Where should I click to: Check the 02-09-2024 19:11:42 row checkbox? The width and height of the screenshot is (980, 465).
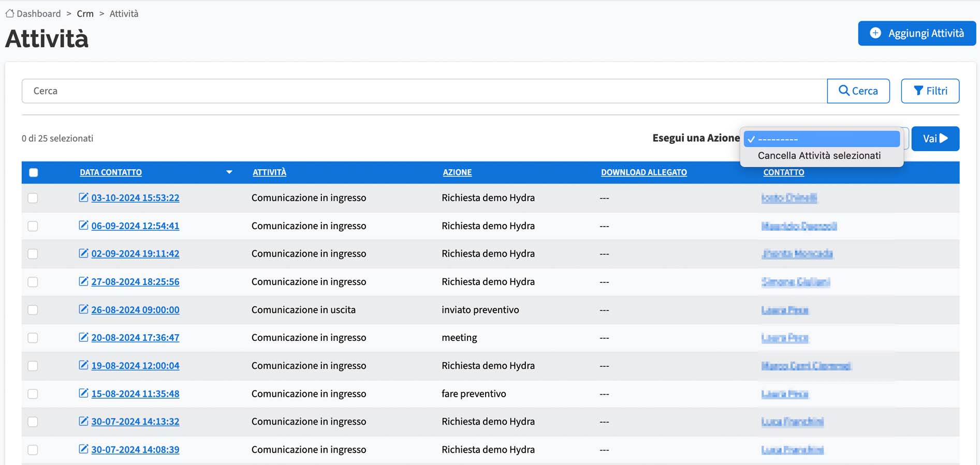33,254
